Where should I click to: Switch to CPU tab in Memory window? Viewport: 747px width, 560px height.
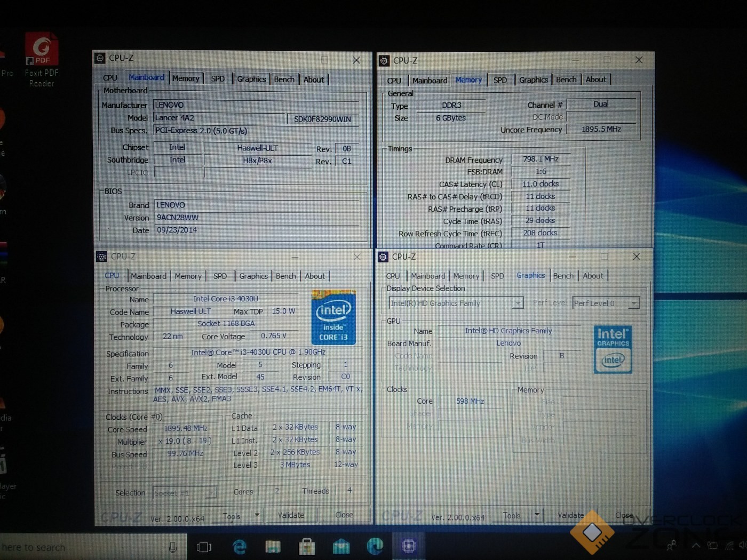394,81
